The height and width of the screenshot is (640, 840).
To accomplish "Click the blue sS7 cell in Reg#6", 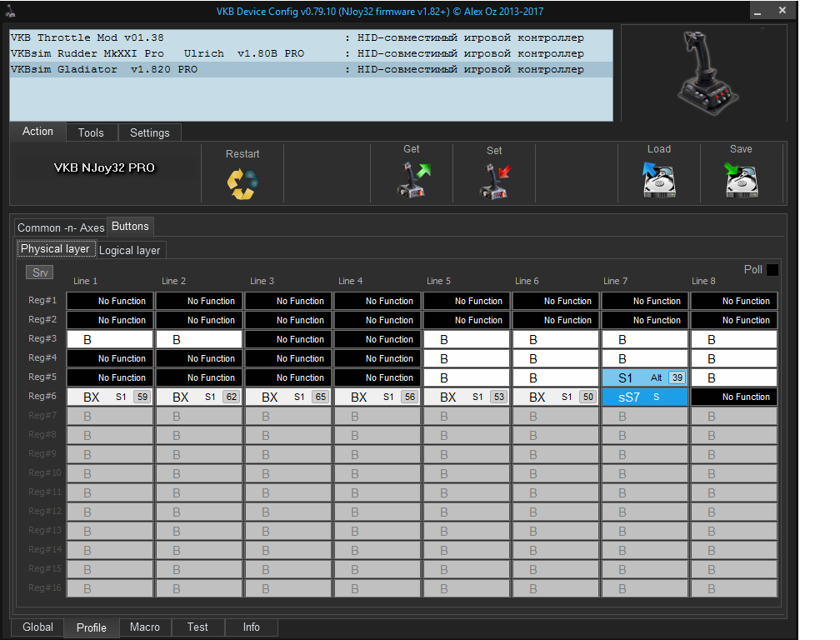I will point(645,397).
